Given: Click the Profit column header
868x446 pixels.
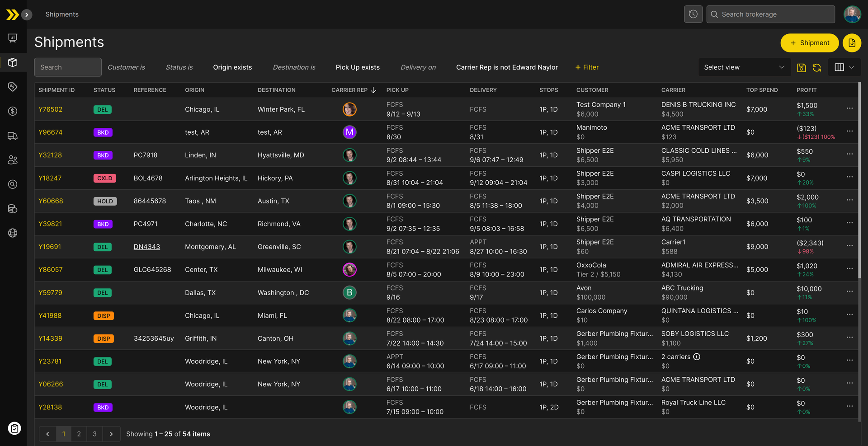Looking at the screenshot, I should click(x=807, y=90).
